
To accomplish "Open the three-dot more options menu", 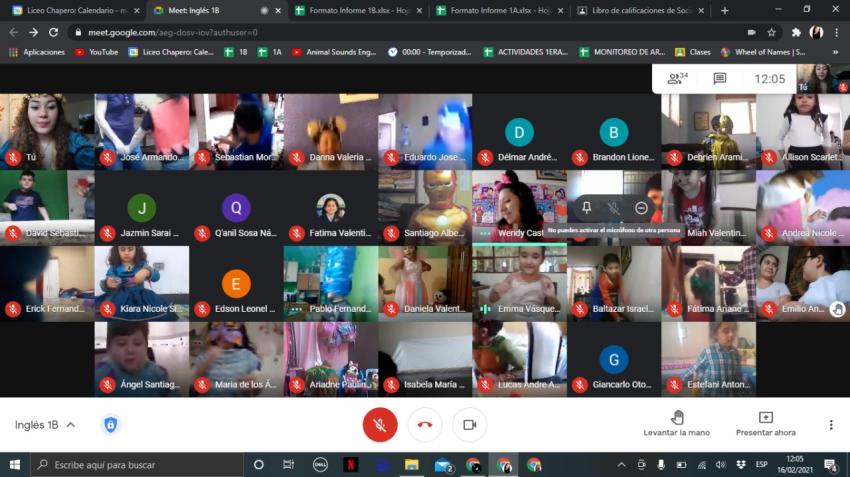I will tap(831, 424).
